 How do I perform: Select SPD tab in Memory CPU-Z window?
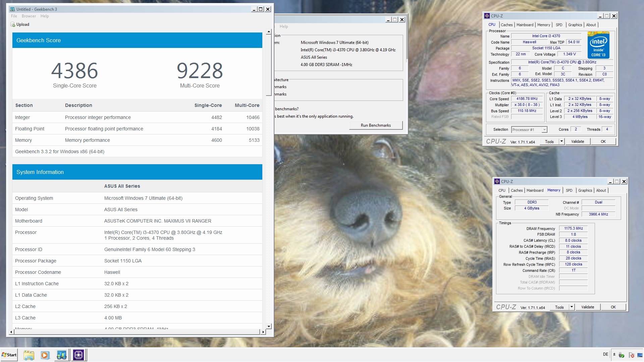click(x=569, y=190)
